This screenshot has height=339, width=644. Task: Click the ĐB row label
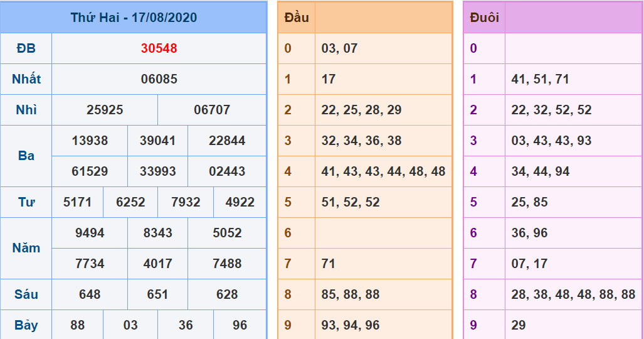pos(26,48)
